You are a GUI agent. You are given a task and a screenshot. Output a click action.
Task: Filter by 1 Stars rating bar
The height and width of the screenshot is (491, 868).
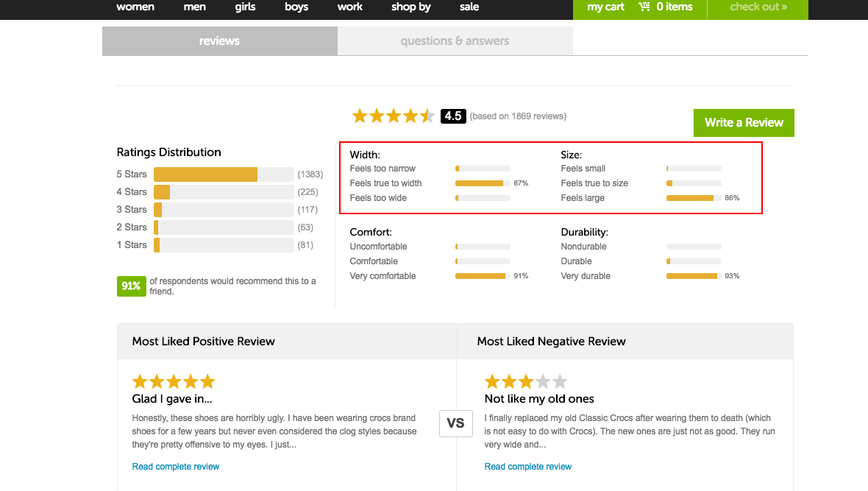(x=224, y=245)
